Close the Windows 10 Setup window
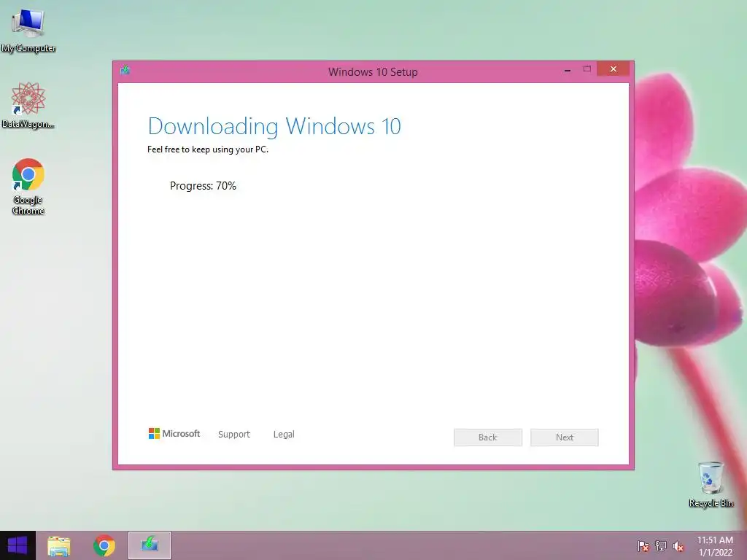Image resolution: width=747 pixels, height=560 pixels. (613, 69)
